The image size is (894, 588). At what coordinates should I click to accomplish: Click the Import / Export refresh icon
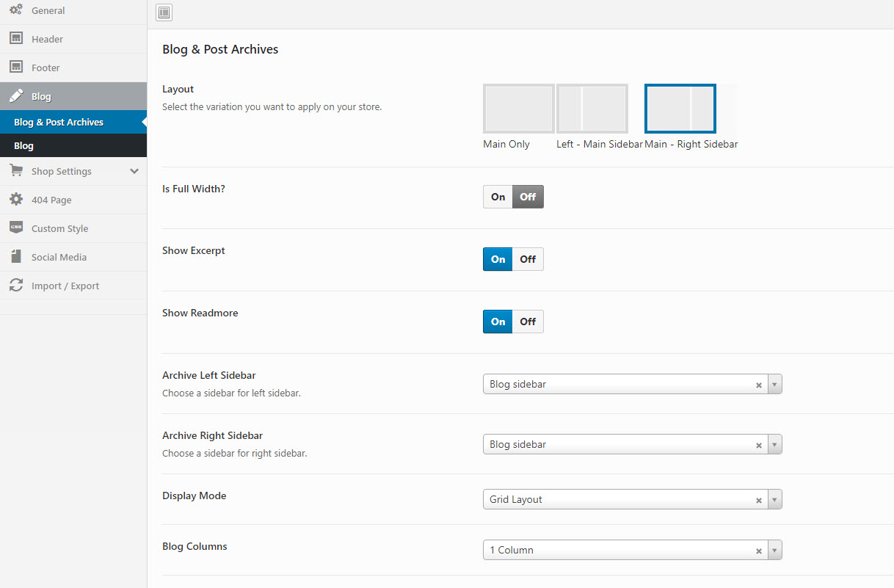16,286
